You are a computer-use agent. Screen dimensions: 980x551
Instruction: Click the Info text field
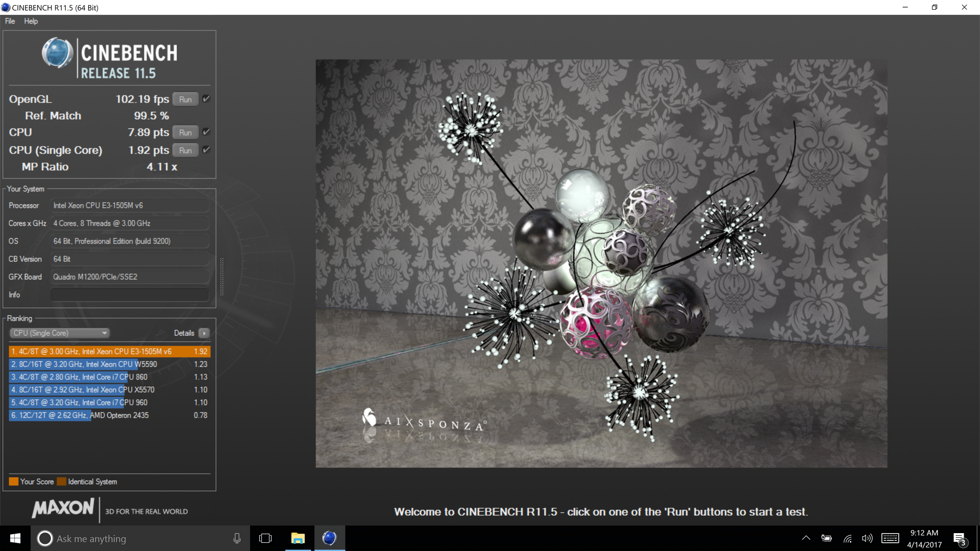pos(130,295)
